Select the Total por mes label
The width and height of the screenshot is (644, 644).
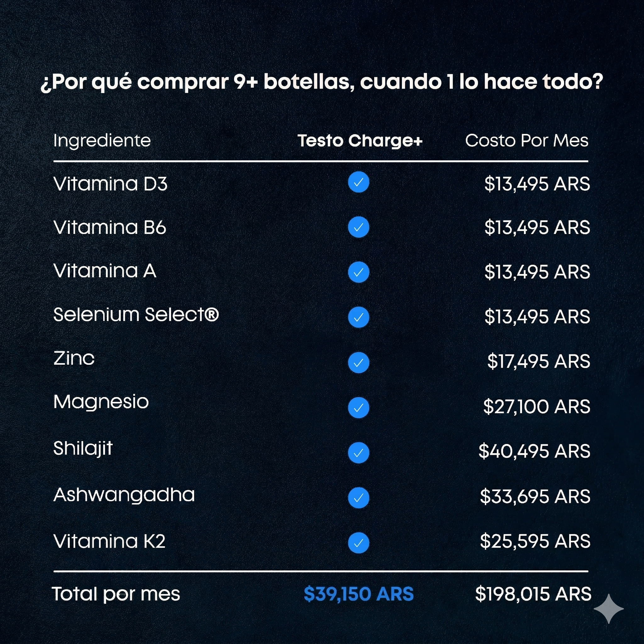(116, 594)
